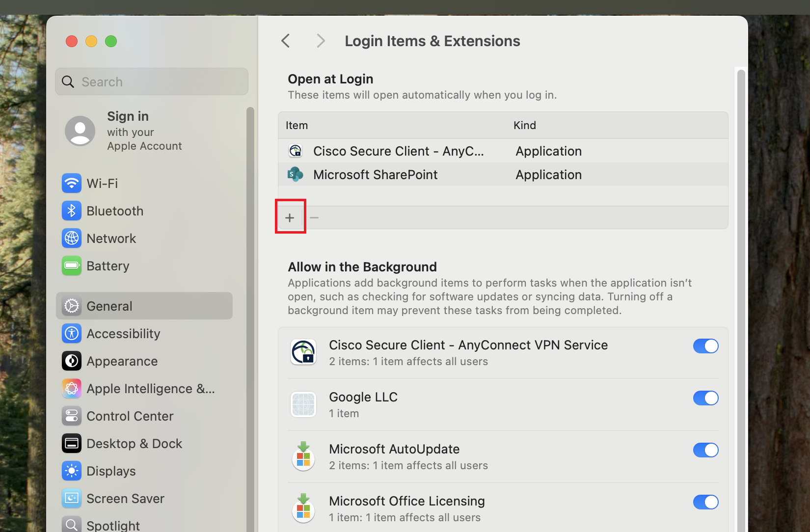810x532 pixels.
Task: Click the Wi-Fi icon in sidebar
Action: [x=72, y=184]
